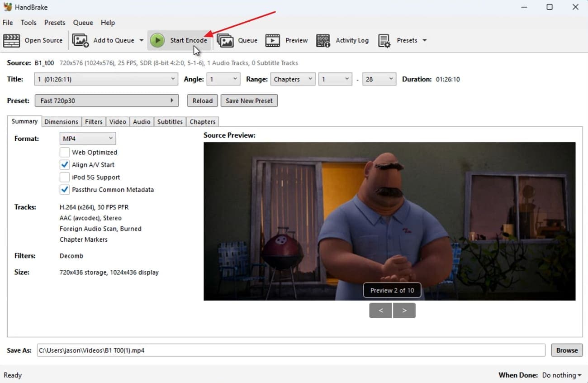588x383 pixels.
Task: Click the Reload button
Action: (x=202, y=101)
